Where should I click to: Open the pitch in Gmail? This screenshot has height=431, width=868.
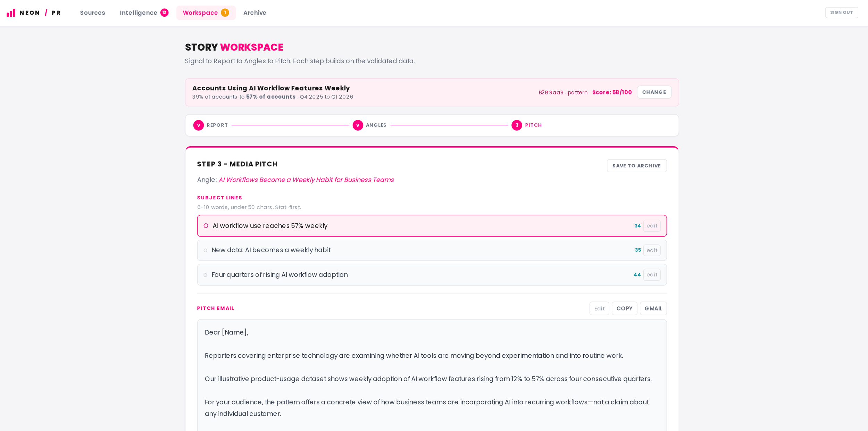(x=653, y=308)
